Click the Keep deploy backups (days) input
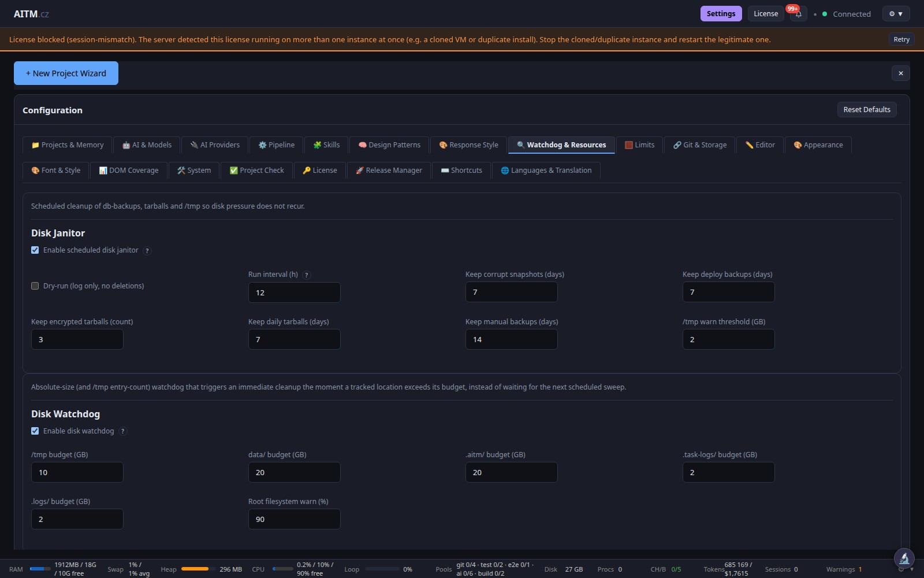Screen dimensions: 924x578 pyautogui.click(x=729, y=292)
